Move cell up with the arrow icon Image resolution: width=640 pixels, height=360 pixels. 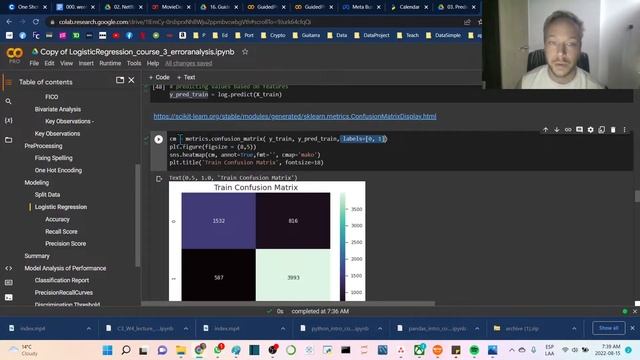click(x=545, y=130)
